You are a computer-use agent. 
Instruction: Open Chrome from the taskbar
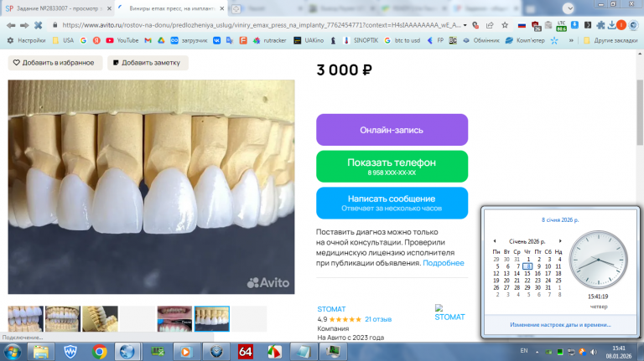(x=99, y=352)
